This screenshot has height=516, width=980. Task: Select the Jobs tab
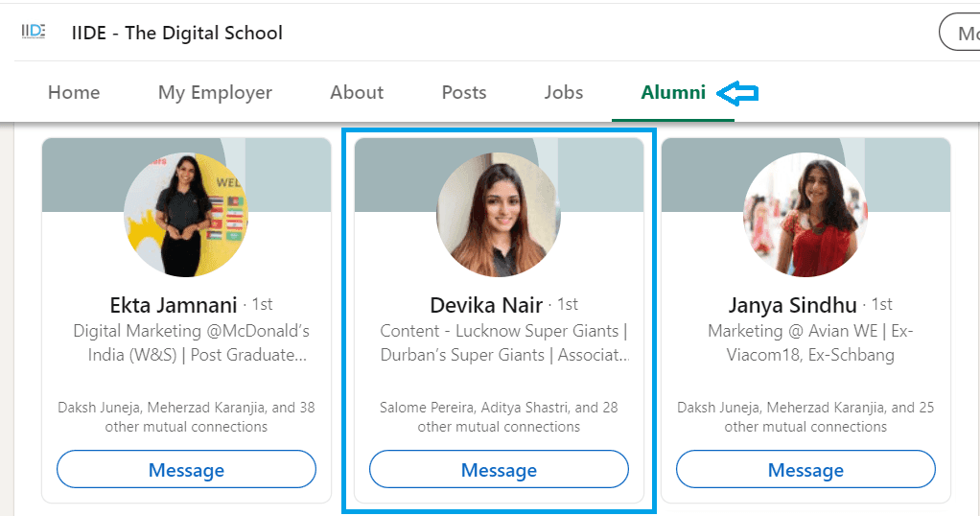564,92
